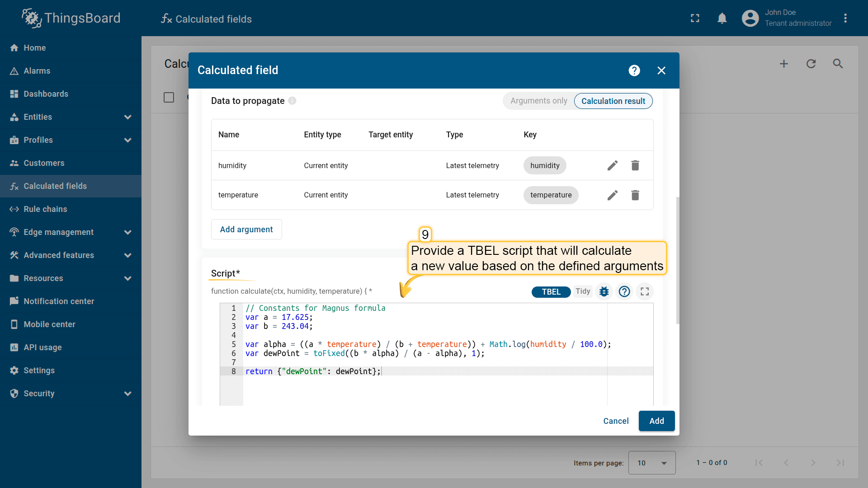Click the Add argument button
868x488 pixels.
pyautogui.click(x=246, y=230)
